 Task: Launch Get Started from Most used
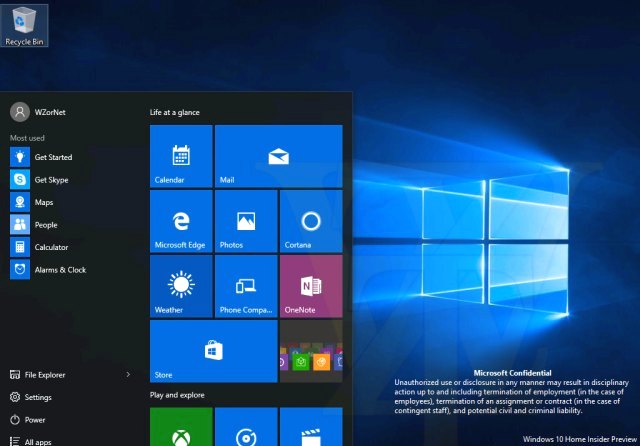52,157
